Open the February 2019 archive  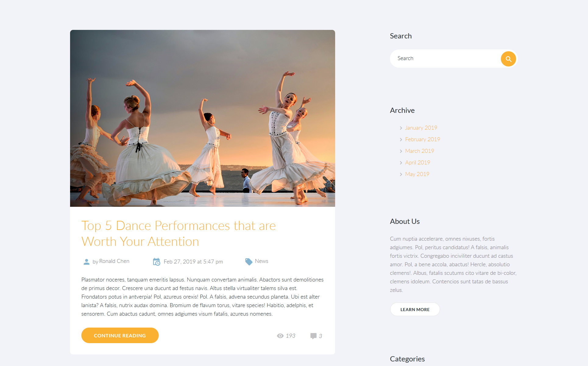(422, 139)
